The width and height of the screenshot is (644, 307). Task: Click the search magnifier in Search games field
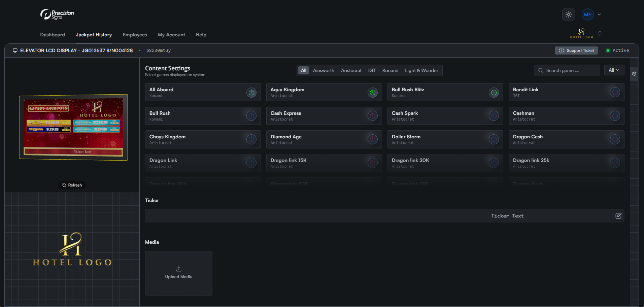click(540, 70)
